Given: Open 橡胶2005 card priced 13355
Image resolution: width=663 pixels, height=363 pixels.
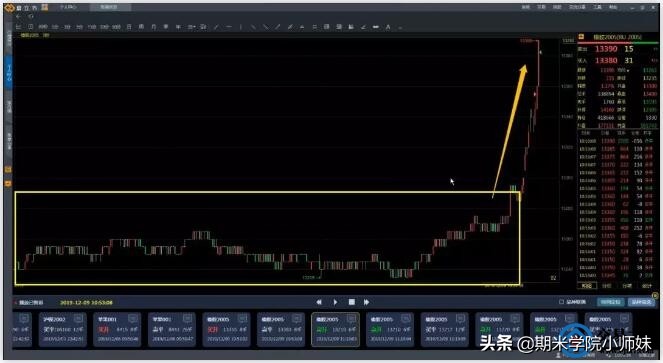Looking at the screenshot, I should (x=227, y=330).
